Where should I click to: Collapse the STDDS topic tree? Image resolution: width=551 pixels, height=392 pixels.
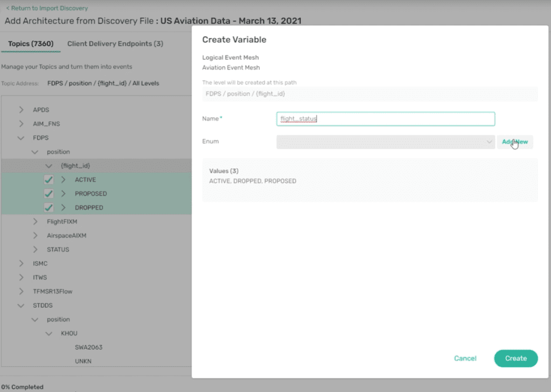click(x=22, y=305)
